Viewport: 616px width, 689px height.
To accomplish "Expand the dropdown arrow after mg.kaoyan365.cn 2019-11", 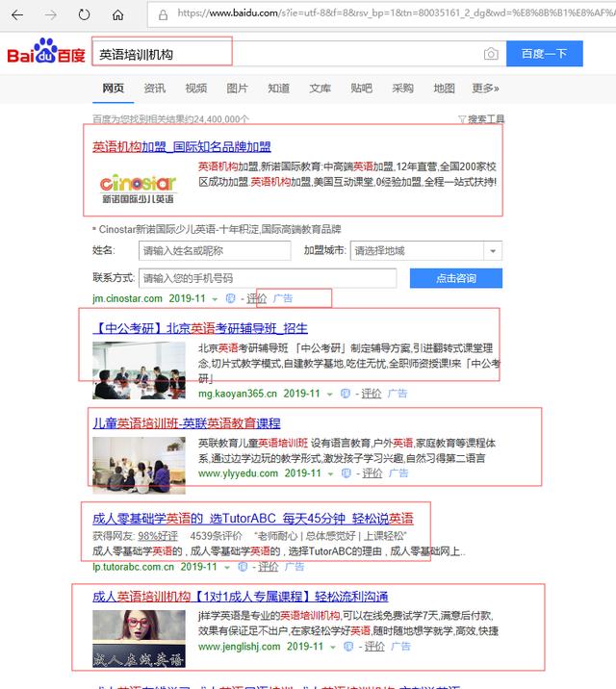I will coord(329,395).
